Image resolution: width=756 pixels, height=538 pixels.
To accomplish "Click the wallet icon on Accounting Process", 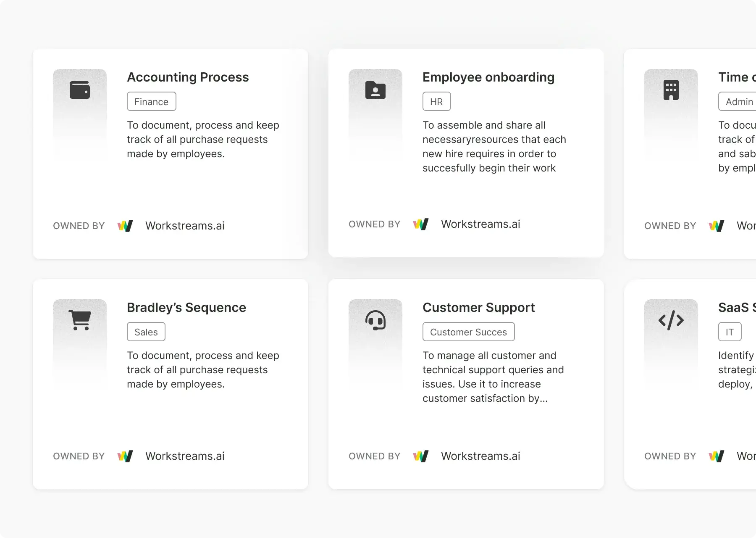I will coord(80,90).
